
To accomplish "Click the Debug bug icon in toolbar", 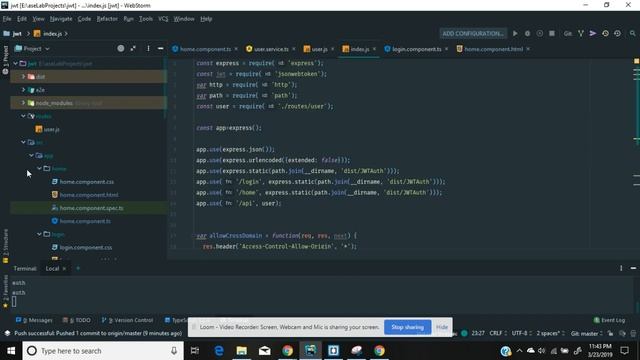I will click(527, 33).
